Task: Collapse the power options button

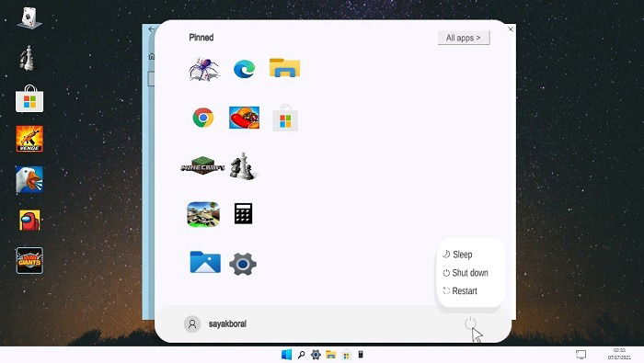Action: coord(470,323)
